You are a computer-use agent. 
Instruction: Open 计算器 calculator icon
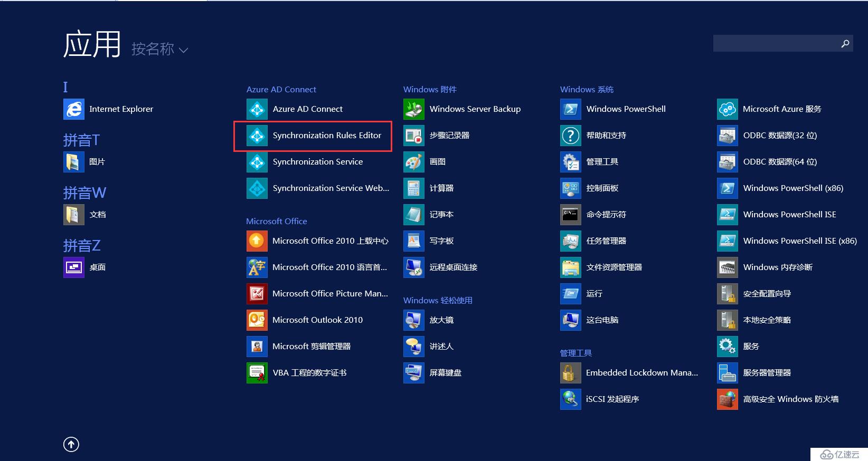(x=414, y=188)
